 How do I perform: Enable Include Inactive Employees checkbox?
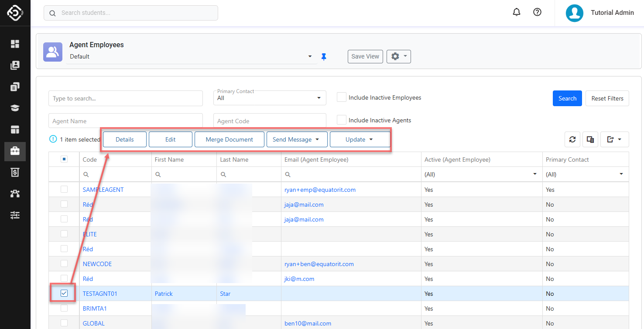[x=342, y=97]
